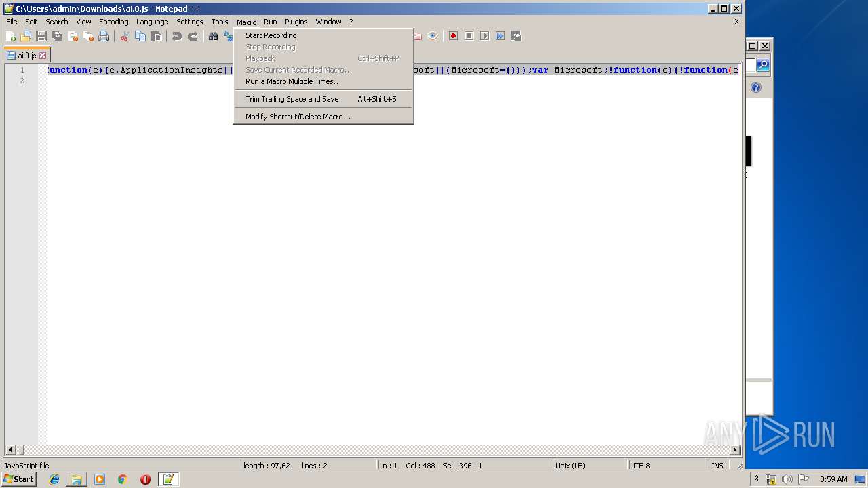The width and height of the screenshot is (868, 488).
Task: Click horizontal scrollbar right arrow
Action: 734,449
